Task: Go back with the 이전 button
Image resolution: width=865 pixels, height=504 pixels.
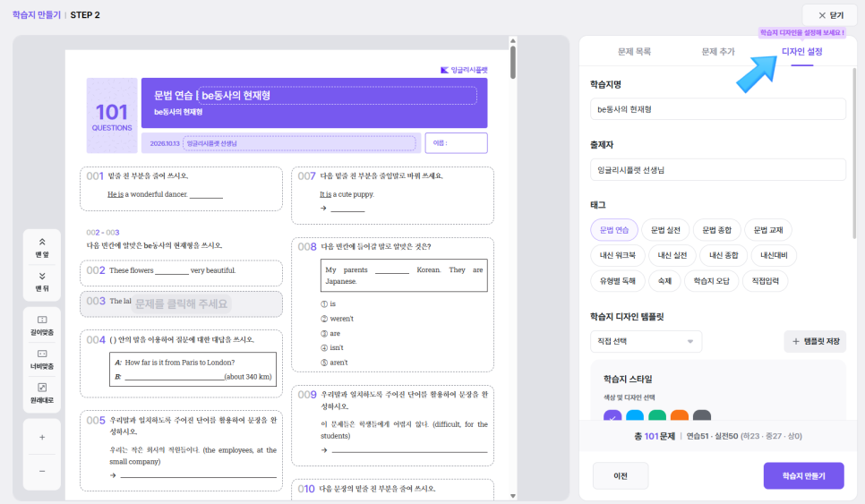Action: tap(621, 476)
